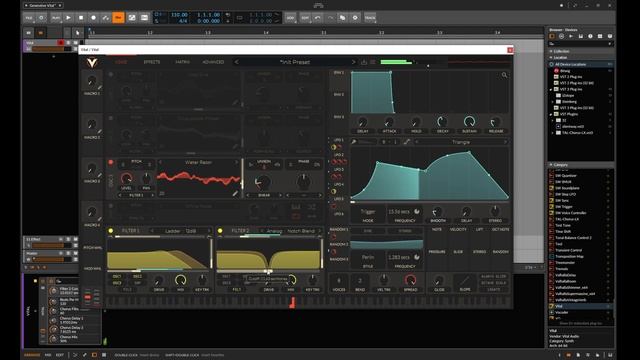The height and width of the screenshot is (360, 640).
Task: Open the FILE menu in Bitwig
Action: point(29,18)
